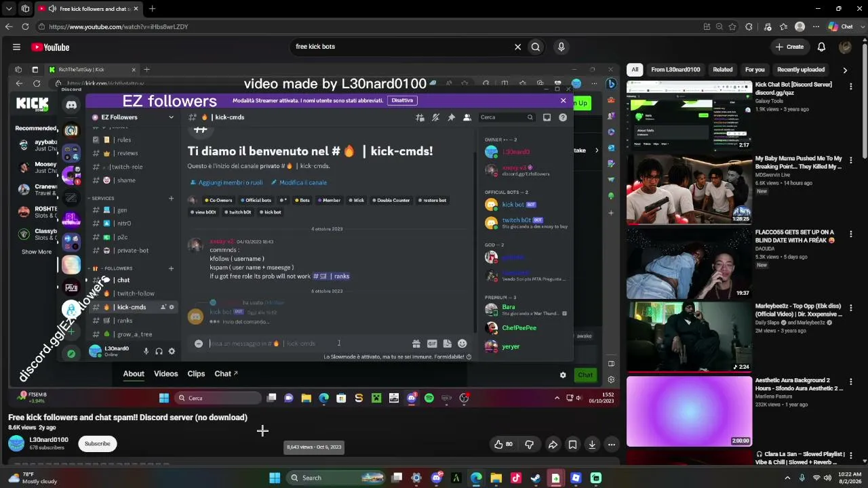The height and width of the screenshot is (488, 868).
Task: Open Kick Chat Bot video title
Action: pos(793,89)
